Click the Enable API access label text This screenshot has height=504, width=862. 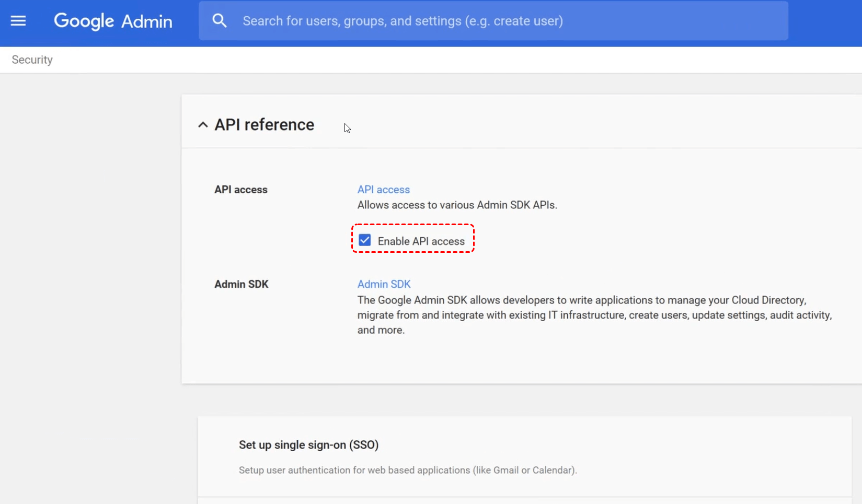(421, 241)
